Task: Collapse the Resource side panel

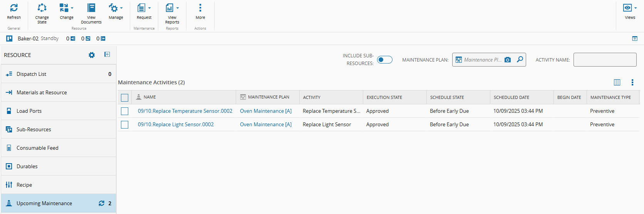Action: [x=107, y=55]
